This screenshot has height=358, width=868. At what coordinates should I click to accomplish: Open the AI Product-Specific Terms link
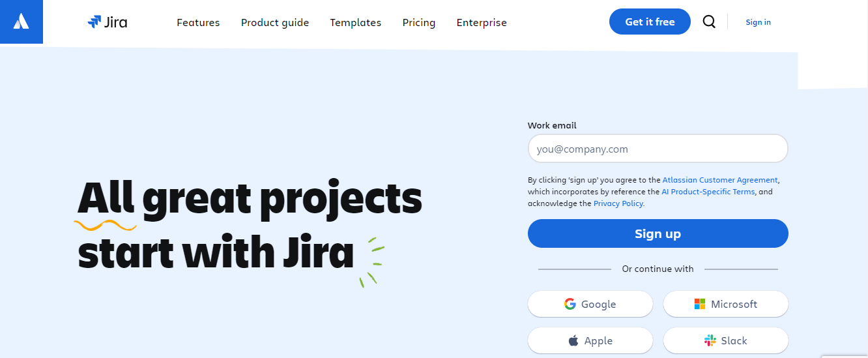coord(708,192)
